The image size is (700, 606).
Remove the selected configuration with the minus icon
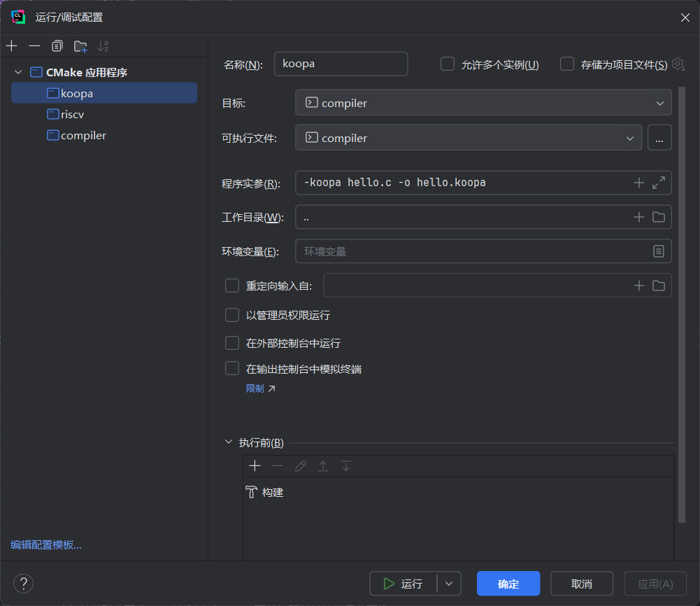coord(34,46)
